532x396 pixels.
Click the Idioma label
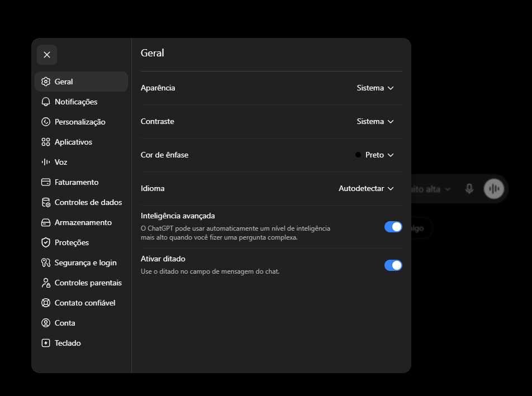coord(153,189)
